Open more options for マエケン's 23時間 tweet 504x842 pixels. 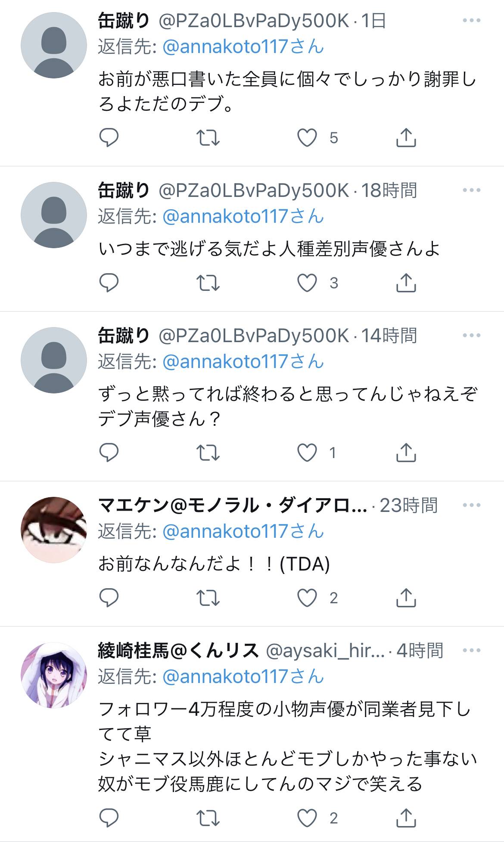[472, 505]
